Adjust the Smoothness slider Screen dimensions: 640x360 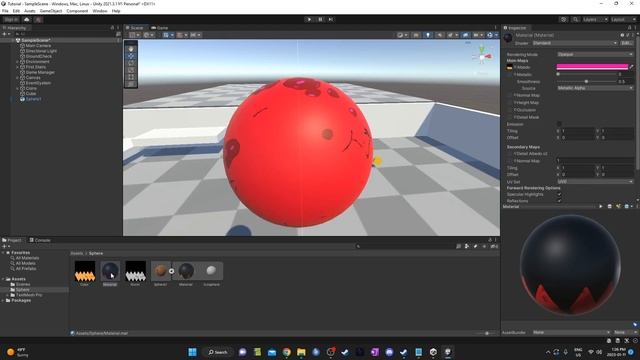point(587,82)
